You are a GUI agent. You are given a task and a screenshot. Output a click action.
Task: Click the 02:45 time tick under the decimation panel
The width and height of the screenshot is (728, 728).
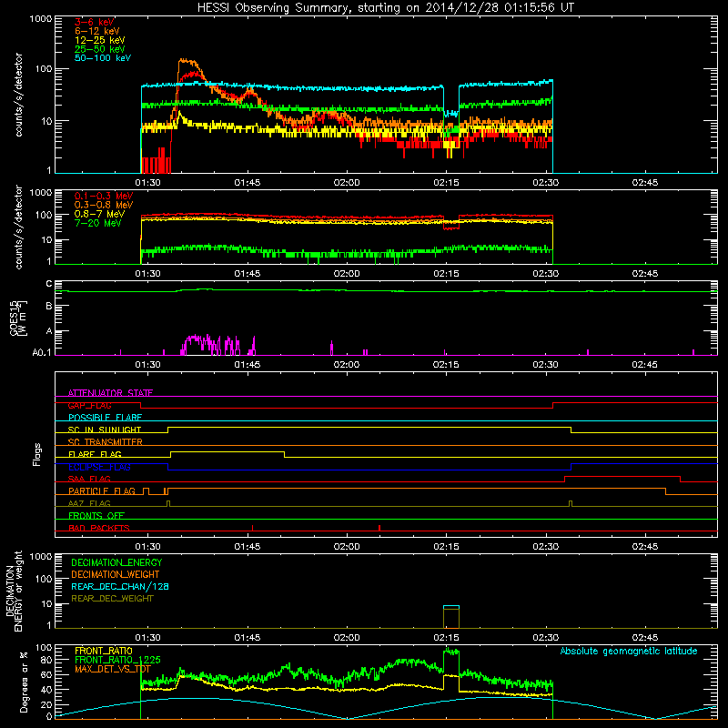(645, 638)
